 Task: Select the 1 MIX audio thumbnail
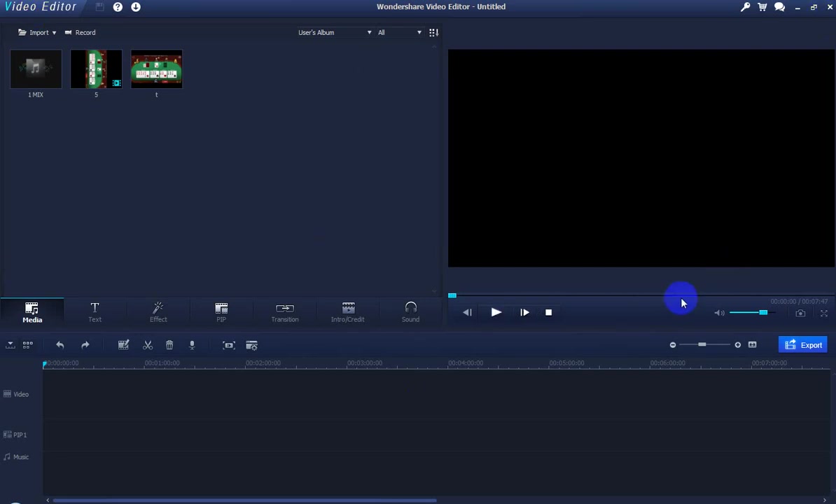click(x=36, y=69)
